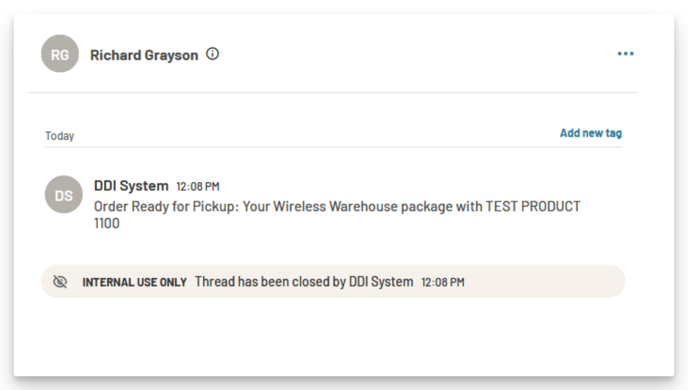Add a new tag to the thread

(x=591, y=133)
